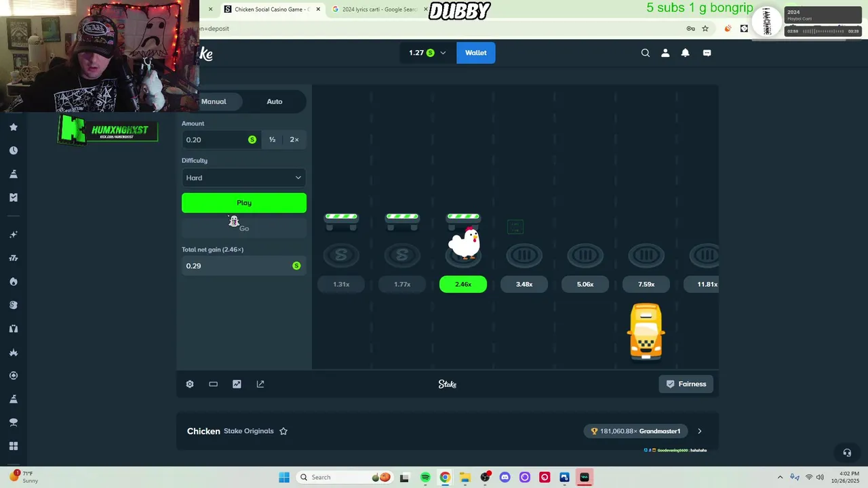Viewport: 868px width, 488px height.
Task: Open the sparkle New Releases sidebar icon
Action: [13, 235]
